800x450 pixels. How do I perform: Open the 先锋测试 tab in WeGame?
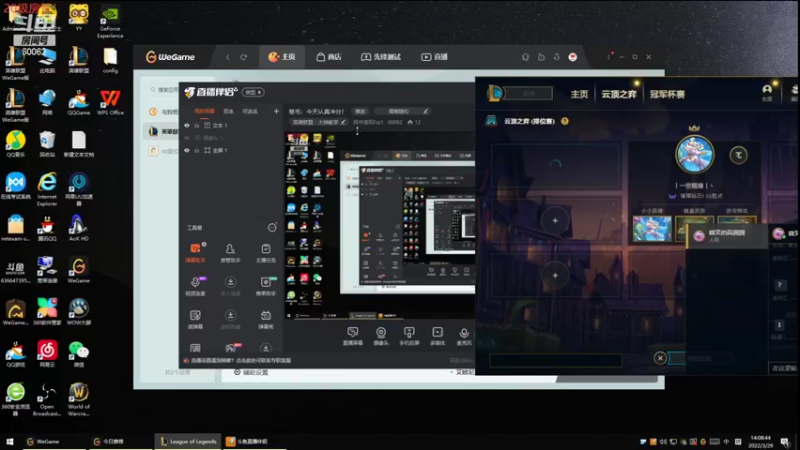click(x=381, y=57)
